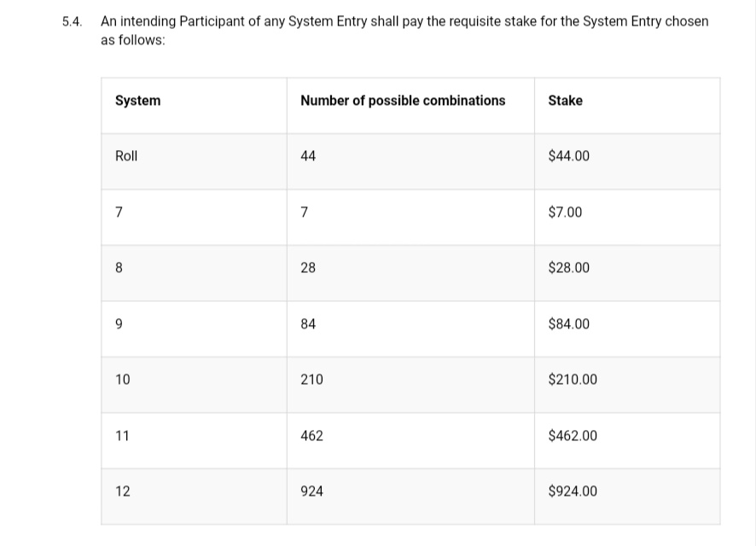Click the 84 combinations value
The height and width of the screenshot is (546, 756).
tap(308, 324)
